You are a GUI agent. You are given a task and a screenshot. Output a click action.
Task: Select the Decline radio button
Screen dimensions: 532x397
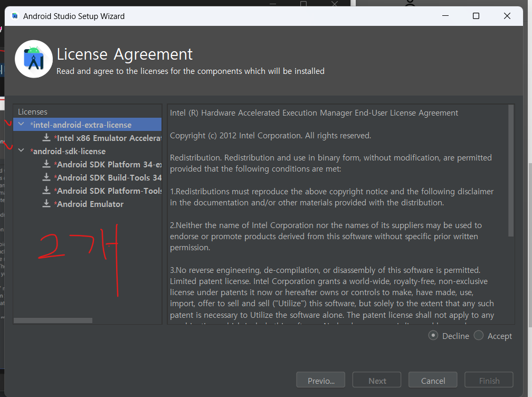[x=433, y=336]
